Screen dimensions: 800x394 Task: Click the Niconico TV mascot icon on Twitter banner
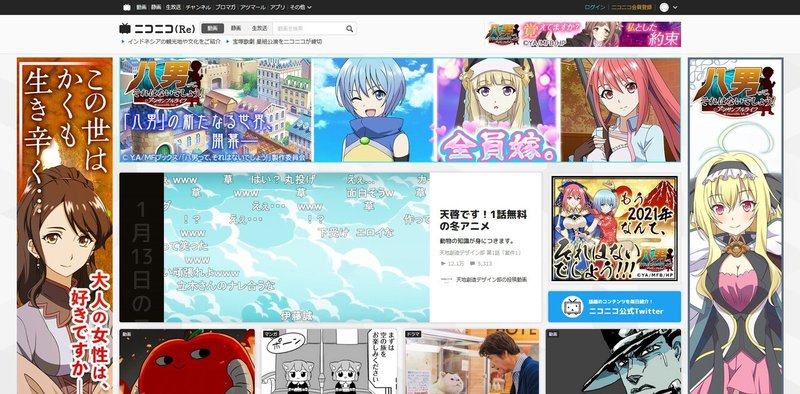click(573, 307)
